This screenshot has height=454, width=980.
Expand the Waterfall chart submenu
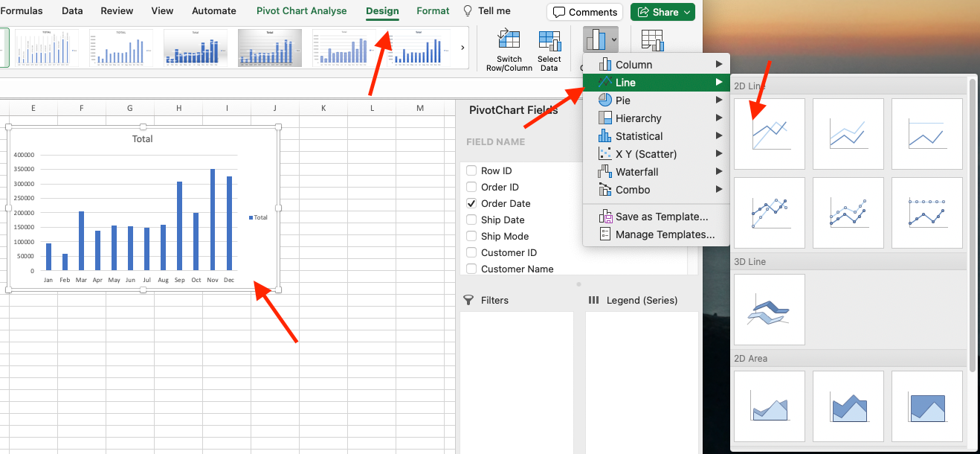click(657, 172)
